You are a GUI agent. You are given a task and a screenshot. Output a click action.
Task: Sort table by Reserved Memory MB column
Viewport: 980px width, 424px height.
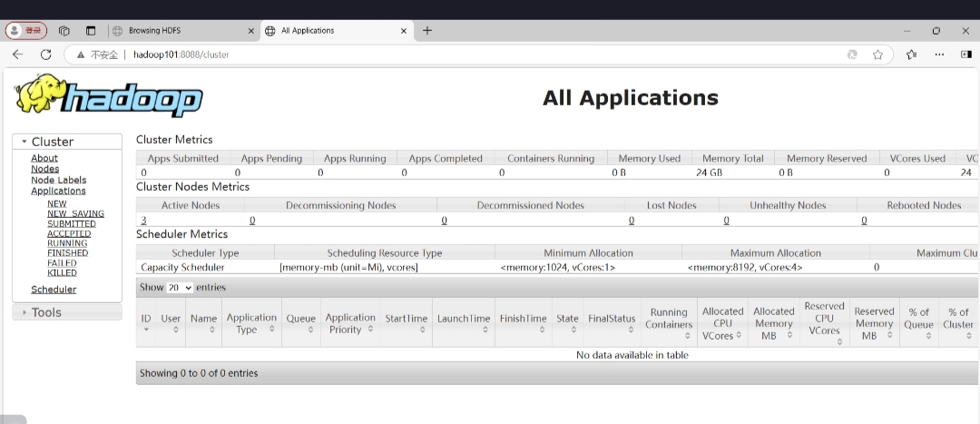coord(875,322)
